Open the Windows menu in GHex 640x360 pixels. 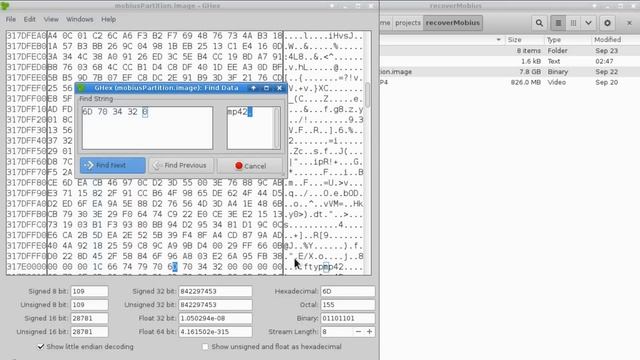(x=80, y=19)
